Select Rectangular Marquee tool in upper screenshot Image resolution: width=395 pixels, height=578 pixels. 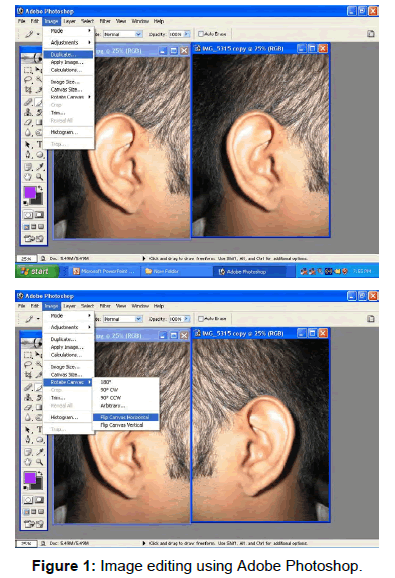coord(28,70)
